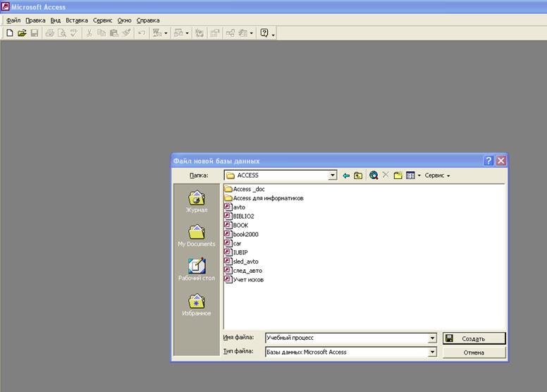547x392 pixels.
Task: Click the Open database folder icon
Action: pos(22,33)
